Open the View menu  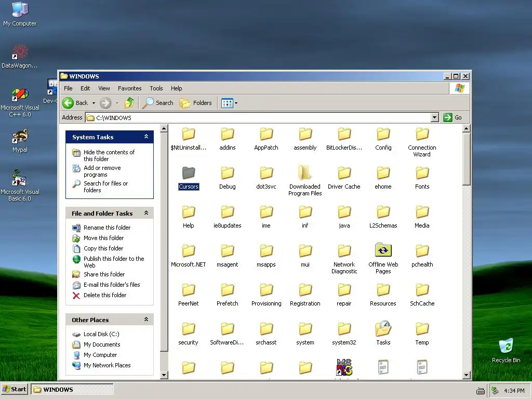104,88
